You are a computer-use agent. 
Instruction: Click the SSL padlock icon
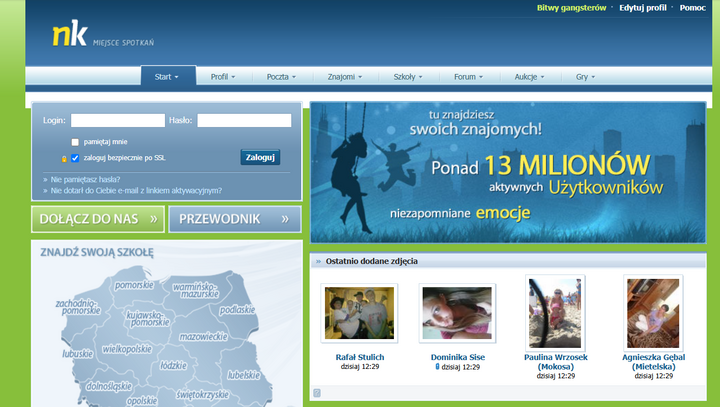pos(63,158)
